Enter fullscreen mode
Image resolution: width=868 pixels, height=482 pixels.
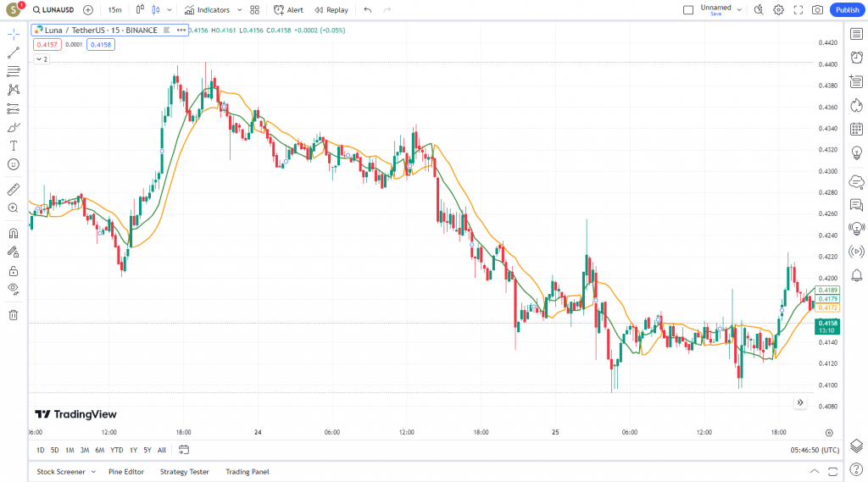tap(798, 10)
